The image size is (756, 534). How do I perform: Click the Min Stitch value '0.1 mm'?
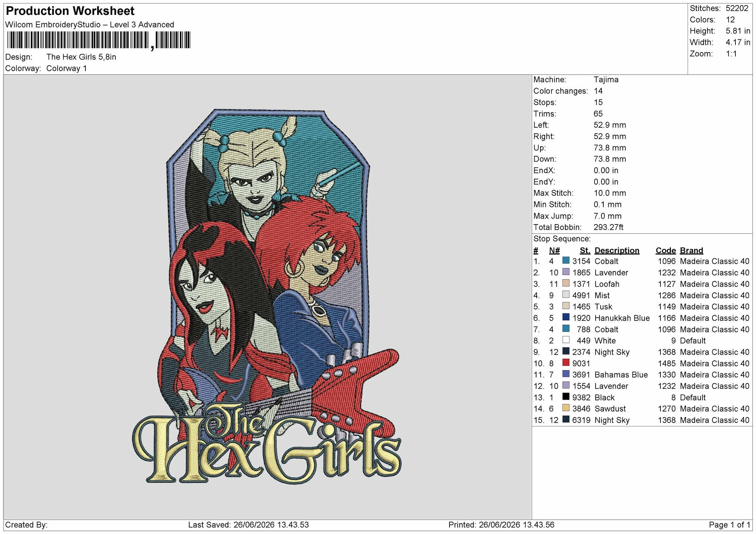coord(608,204)
